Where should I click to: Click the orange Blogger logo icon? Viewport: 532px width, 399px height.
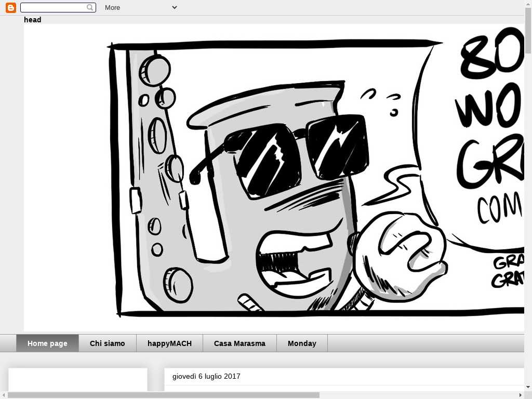click(x=10, y=7)
